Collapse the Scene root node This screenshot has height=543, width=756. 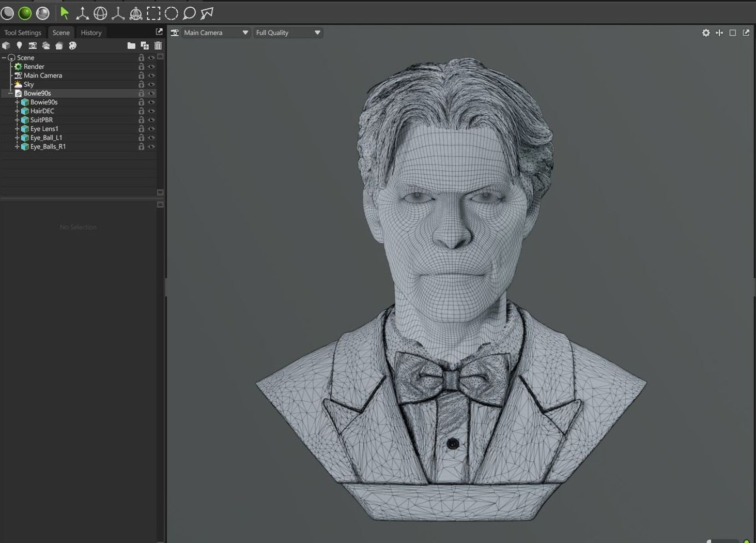pyautogui.click(x=4, y=58)
